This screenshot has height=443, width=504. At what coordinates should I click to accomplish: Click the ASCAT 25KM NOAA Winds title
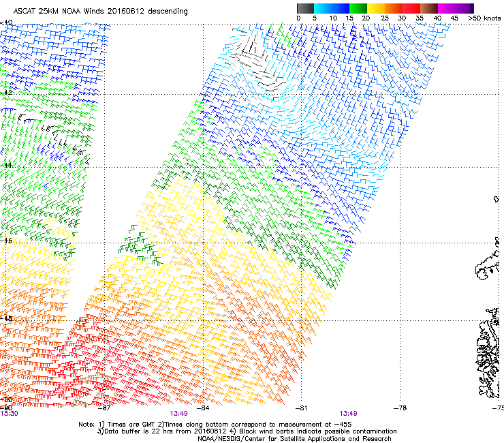[x=100, y=11]
